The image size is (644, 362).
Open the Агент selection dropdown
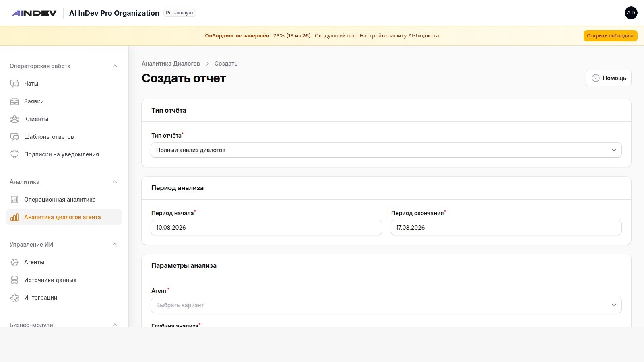click(x=386, y=305)
